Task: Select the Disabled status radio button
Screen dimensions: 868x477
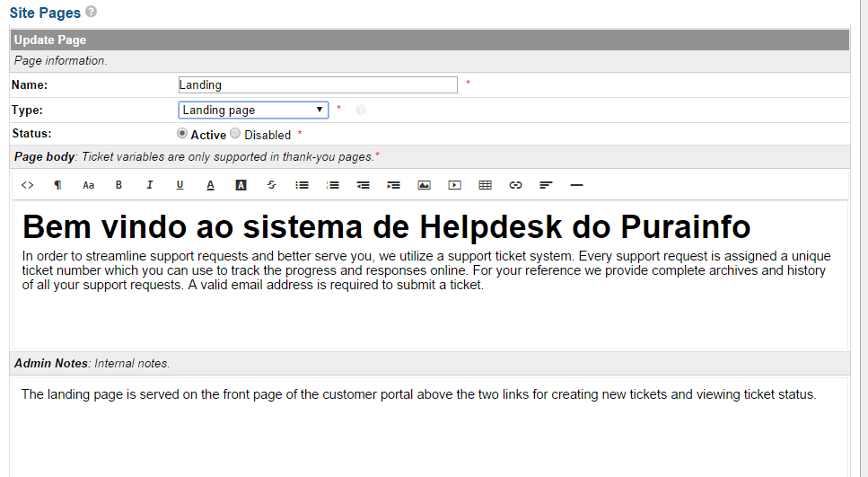Action: [235, 134]
